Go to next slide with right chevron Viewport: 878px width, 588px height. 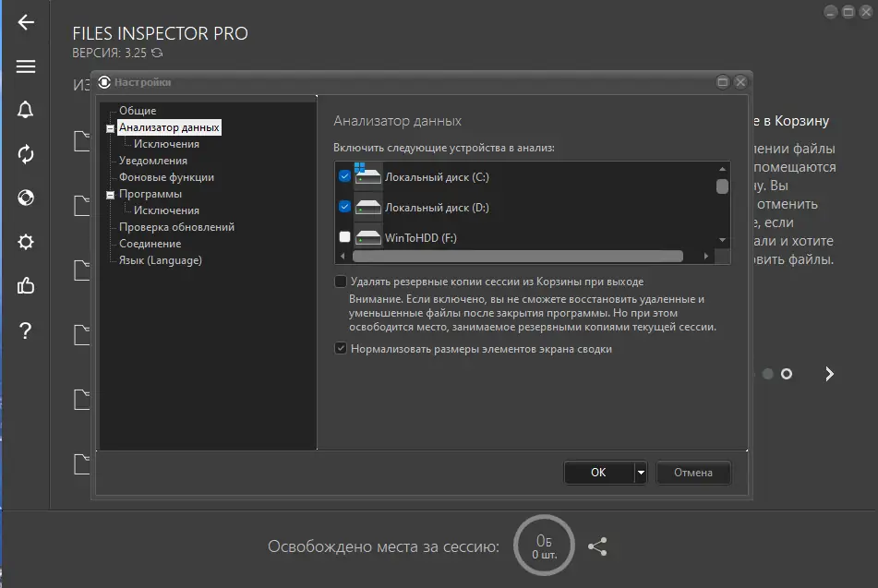pos(829,374)
